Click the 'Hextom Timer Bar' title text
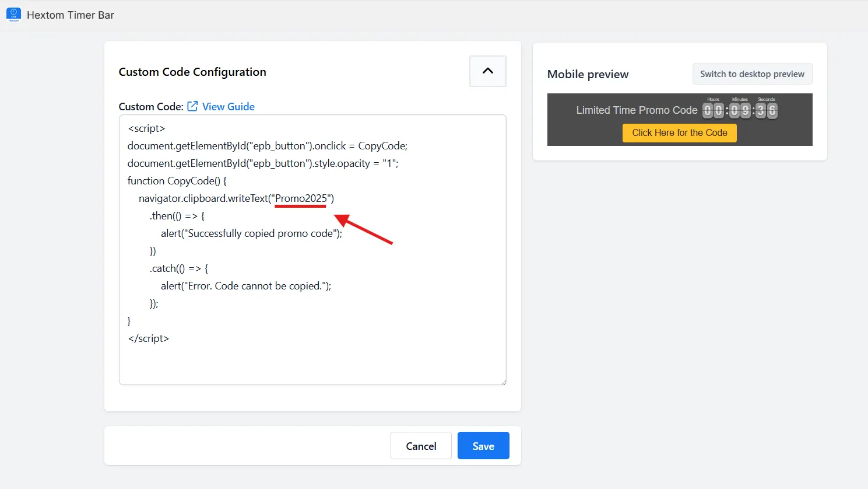The width and height of the screenshot is (868, 489). coord(71,15)
